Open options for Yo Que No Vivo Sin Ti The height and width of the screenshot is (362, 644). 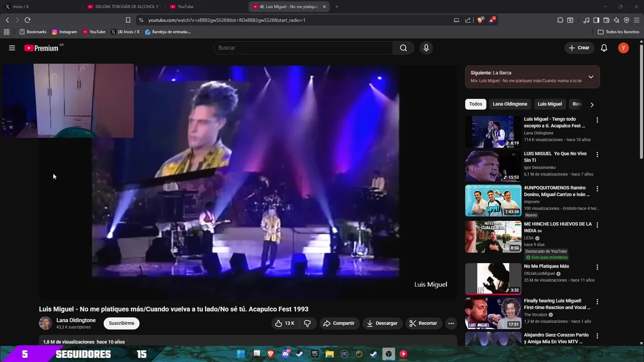tap(597, 154)
